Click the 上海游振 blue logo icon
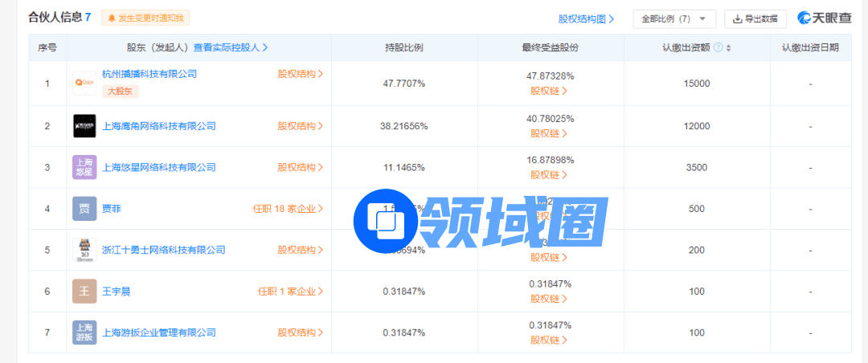This screenshot has width=868, height=363. tap(84, 332)
